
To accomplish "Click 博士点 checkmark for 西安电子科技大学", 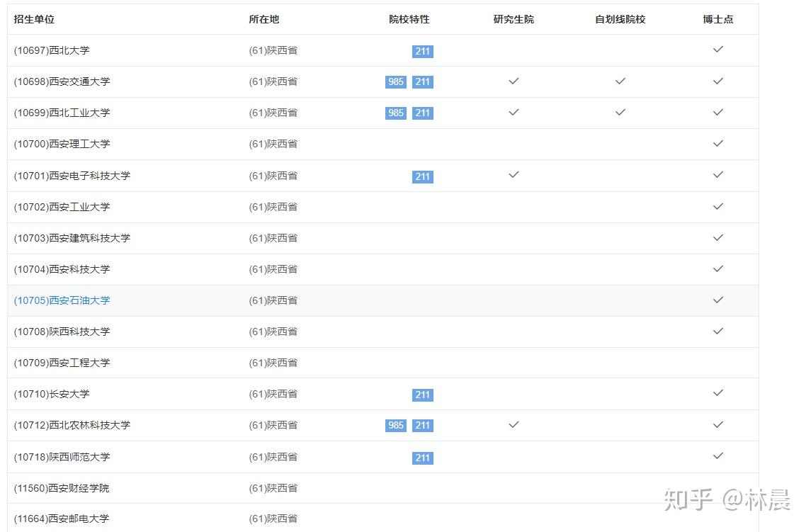I will [x=718, y=175].
